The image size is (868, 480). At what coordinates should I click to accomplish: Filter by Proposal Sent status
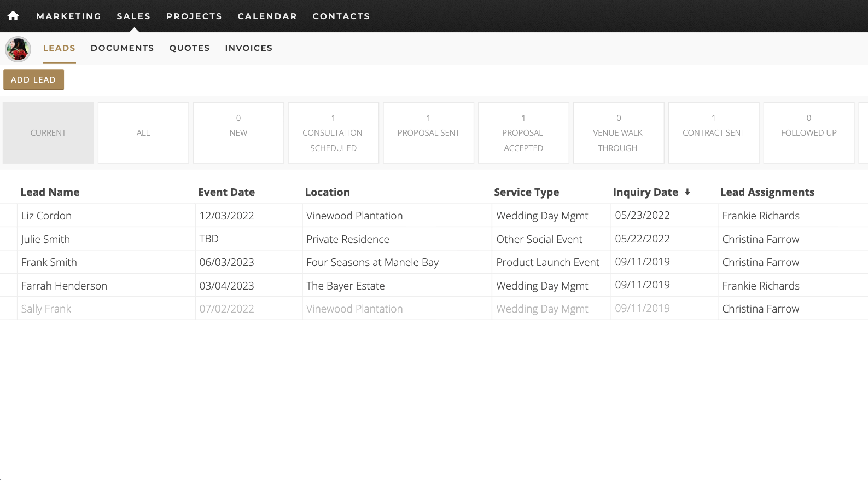pyautogui.click(x=428, y=133)
